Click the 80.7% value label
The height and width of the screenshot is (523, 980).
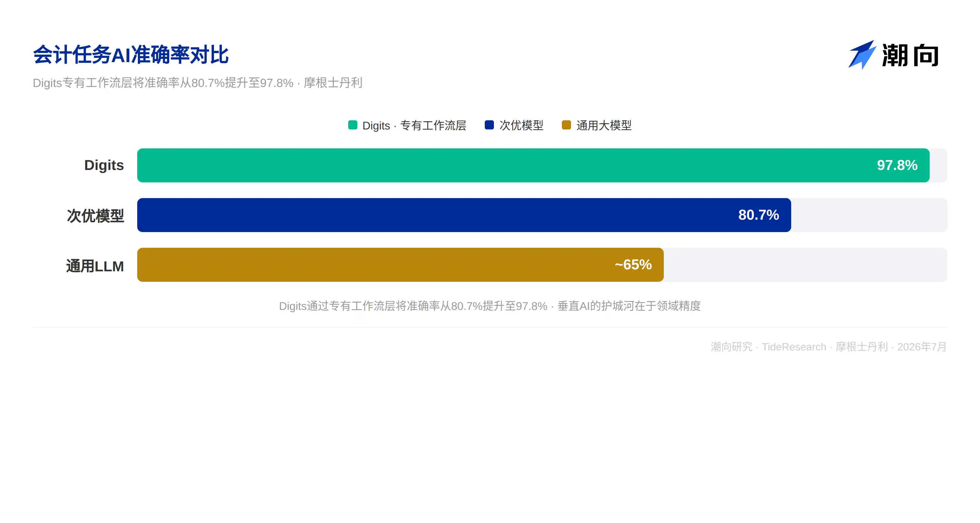click(x=759, y=215)
